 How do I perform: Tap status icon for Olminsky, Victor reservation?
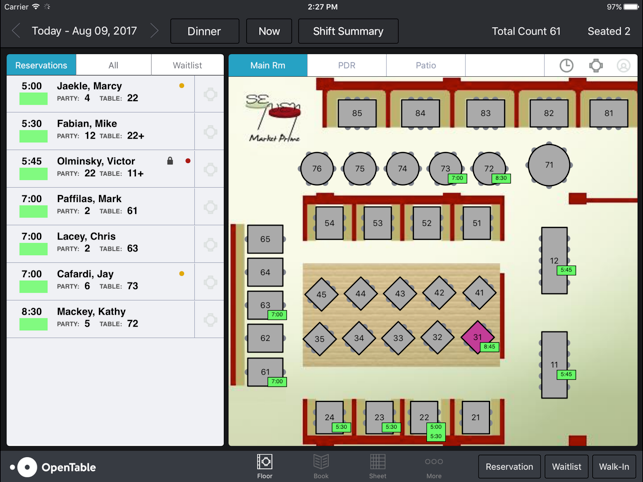click(210, 169)
